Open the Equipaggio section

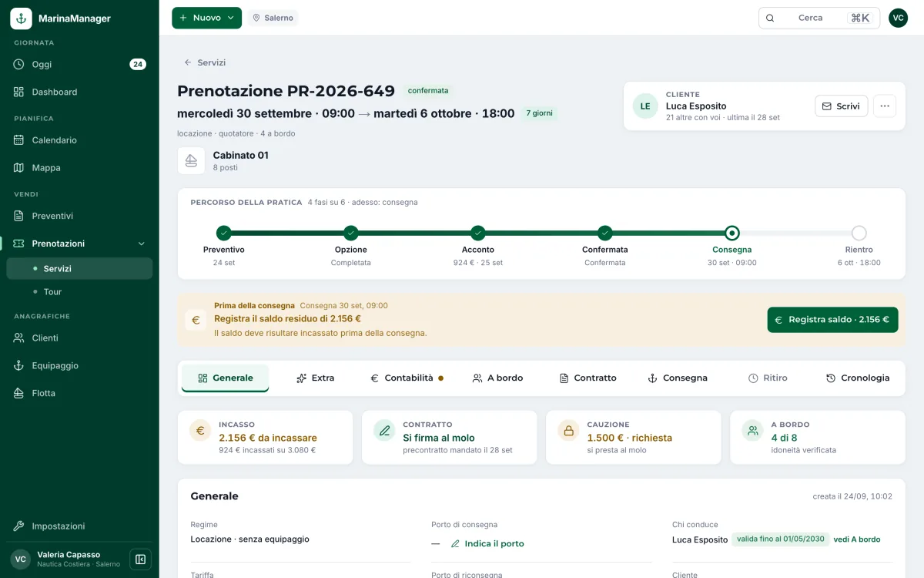pyautogui.click(x=79, y=365)
